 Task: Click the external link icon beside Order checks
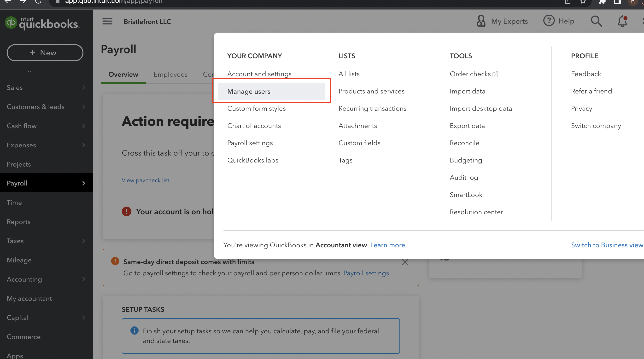(x=495, y=74)
